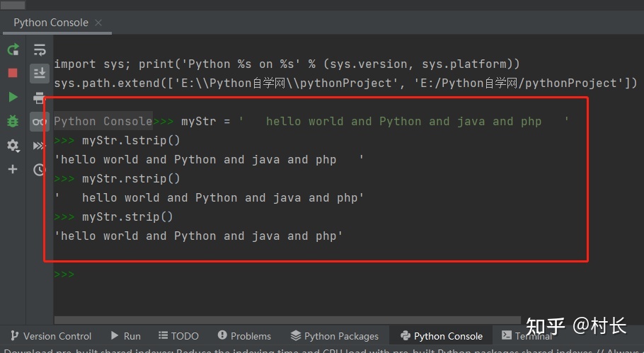Click the print console output icon

click(x=40, y=98)
